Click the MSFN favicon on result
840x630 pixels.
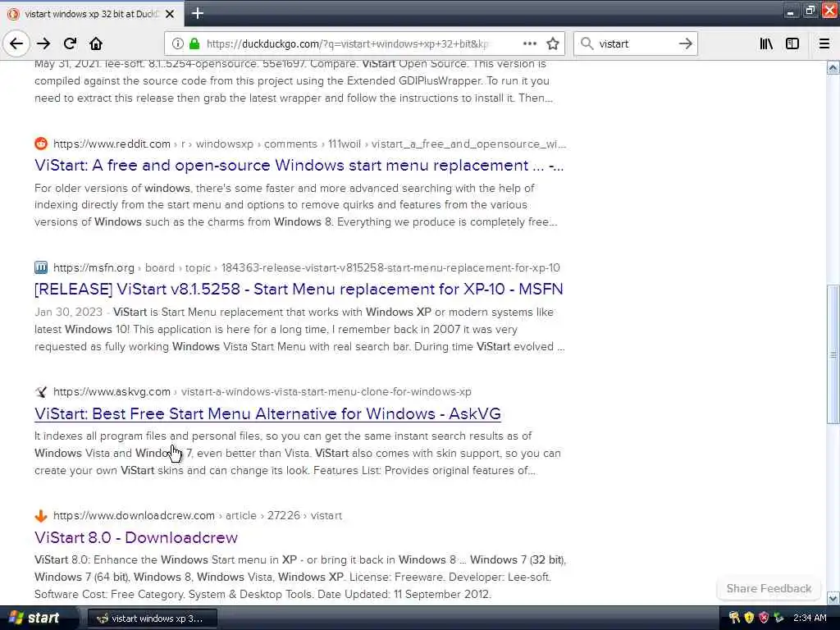pos(41,267)
